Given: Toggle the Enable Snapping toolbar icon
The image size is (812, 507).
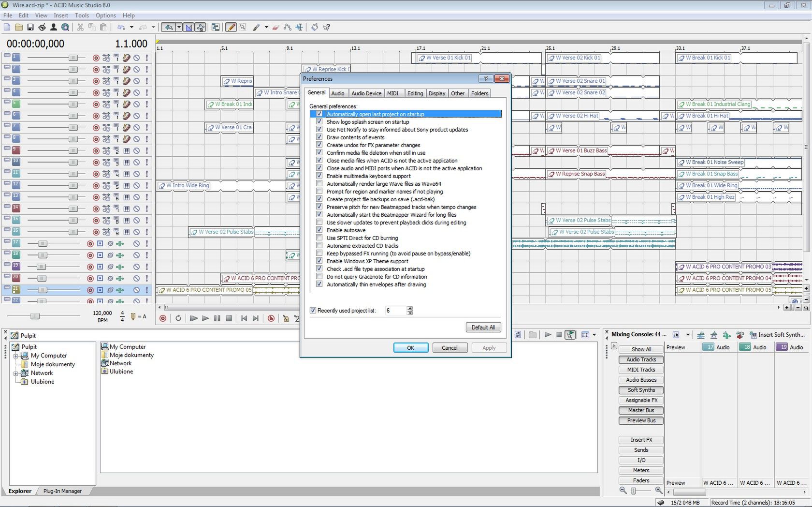Looking at the screenshot, I should coord(168,27).
